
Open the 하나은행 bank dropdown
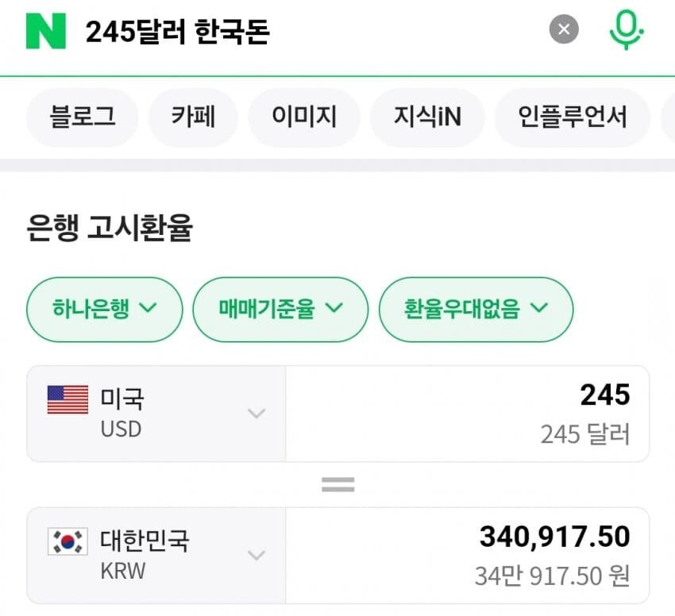point(105,309)
